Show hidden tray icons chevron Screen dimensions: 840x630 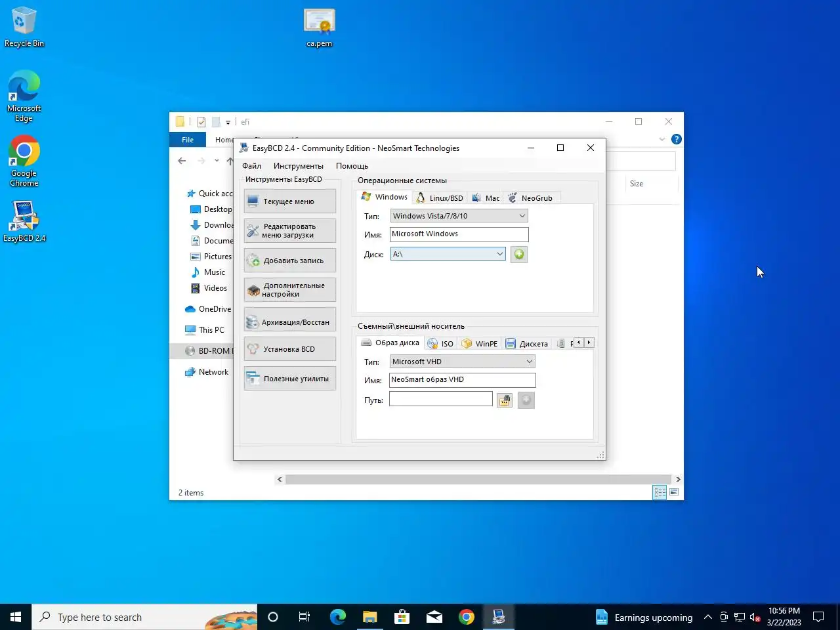pos(708,617)
